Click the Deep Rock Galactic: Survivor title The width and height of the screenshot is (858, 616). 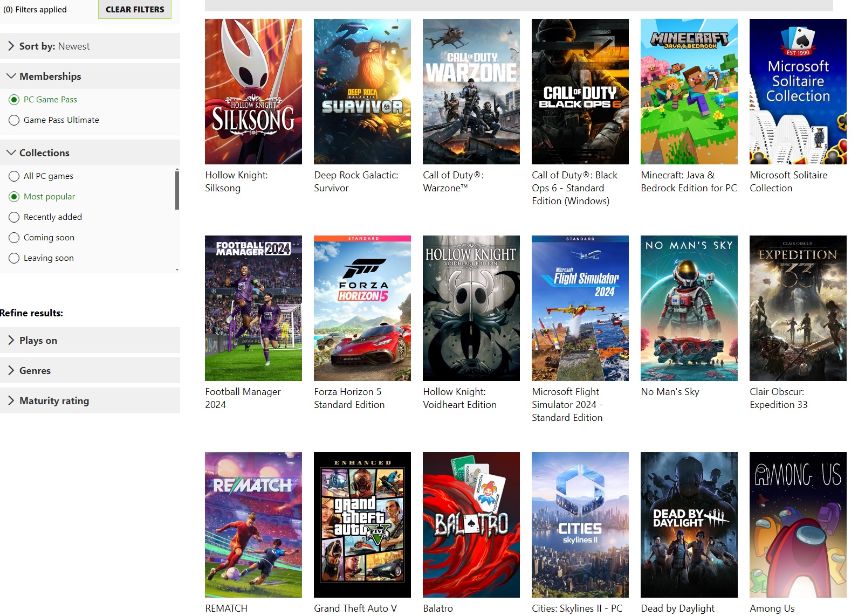tap(356, 182)
